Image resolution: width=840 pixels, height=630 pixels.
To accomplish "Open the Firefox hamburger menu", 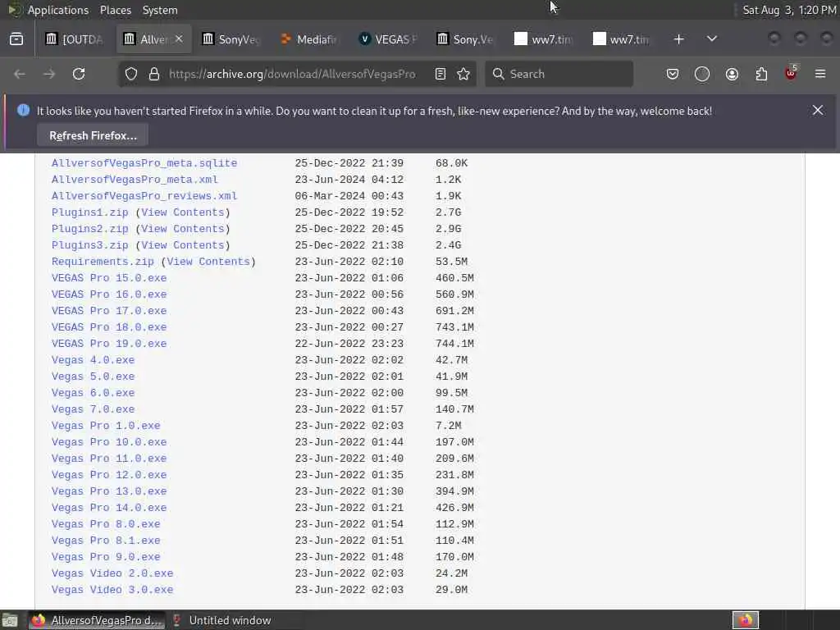I will pos(820,74).
